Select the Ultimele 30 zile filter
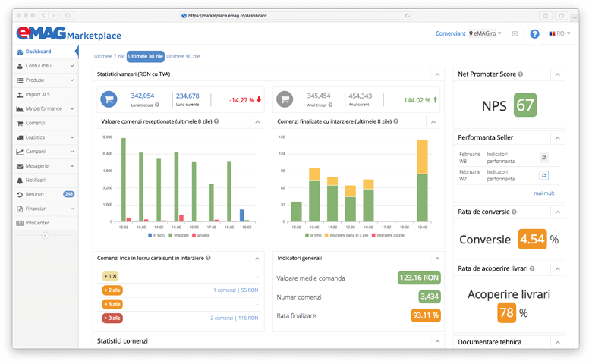Viewport: 592px width, 364px height. (x=146, y=56)
